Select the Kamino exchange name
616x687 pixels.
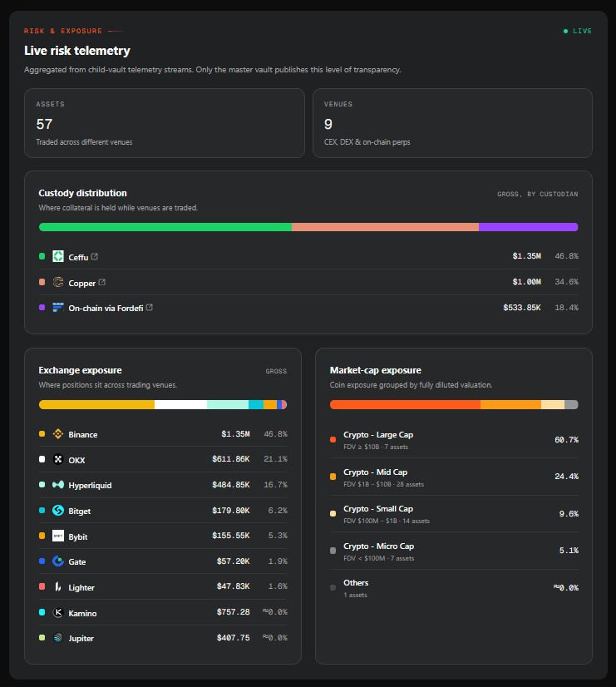click(82, 614)
